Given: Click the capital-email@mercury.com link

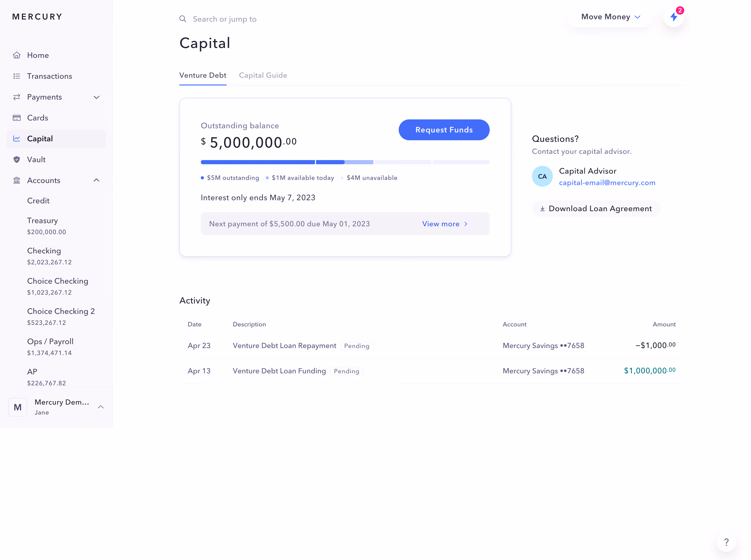Looking at the screenshot, I should click(x=607, y=183).
